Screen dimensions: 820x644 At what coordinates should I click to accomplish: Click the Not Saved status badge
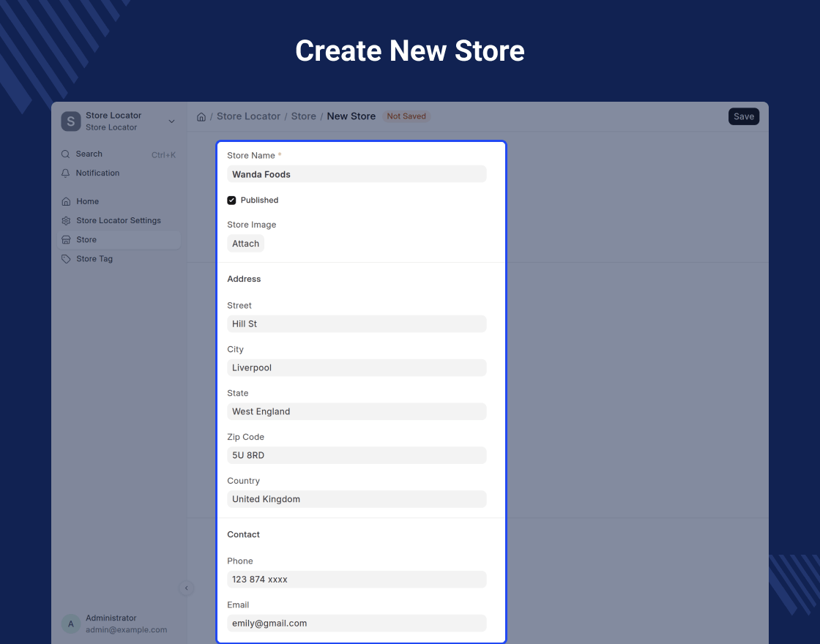(x=406, y=116)
